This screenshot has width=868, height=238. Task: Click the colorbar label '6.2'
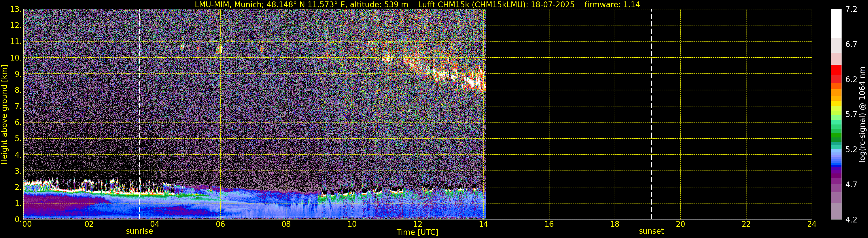coord(852,80)
